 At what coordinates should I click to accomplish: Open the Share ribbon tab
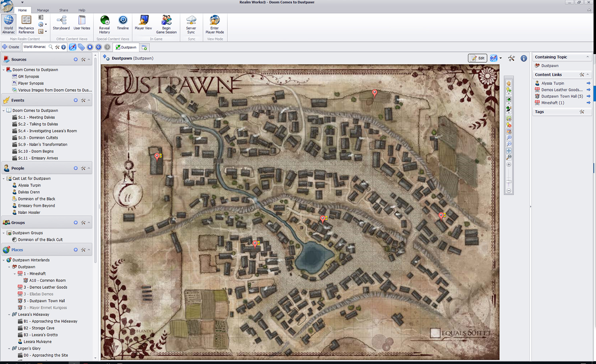pyautogui.click(x=64, y=10)
